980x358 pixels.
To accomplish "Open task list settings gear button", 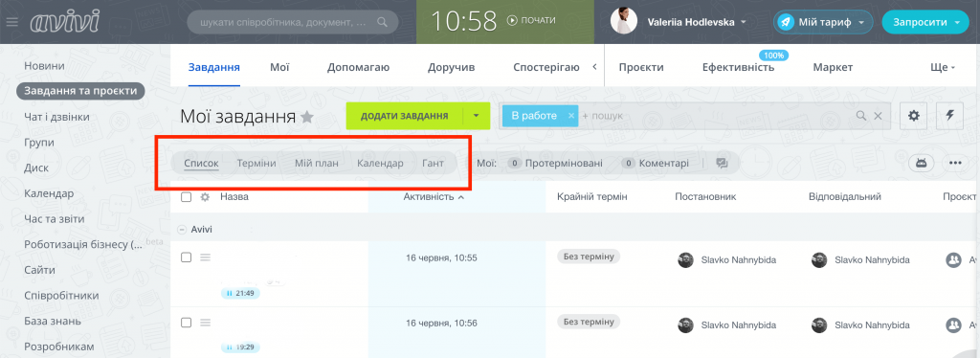I will click(914, 116).
